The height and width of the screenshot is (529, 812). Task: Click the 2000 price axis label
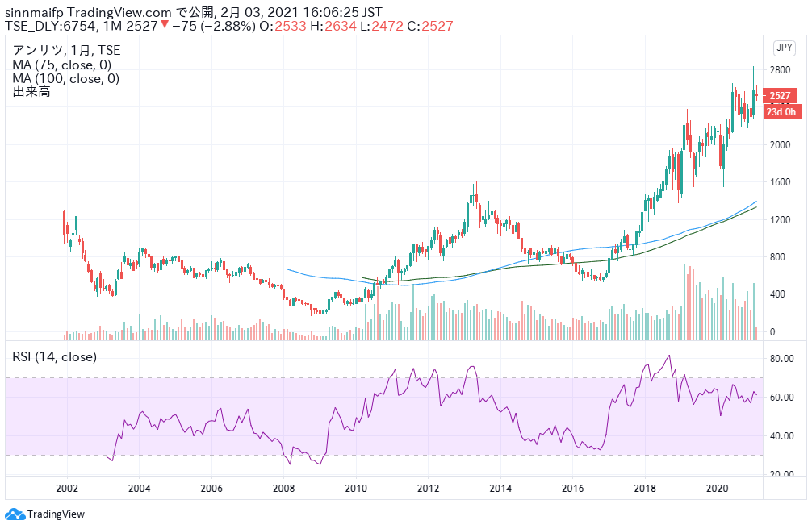pyautogui.click(x=780, y=144)
